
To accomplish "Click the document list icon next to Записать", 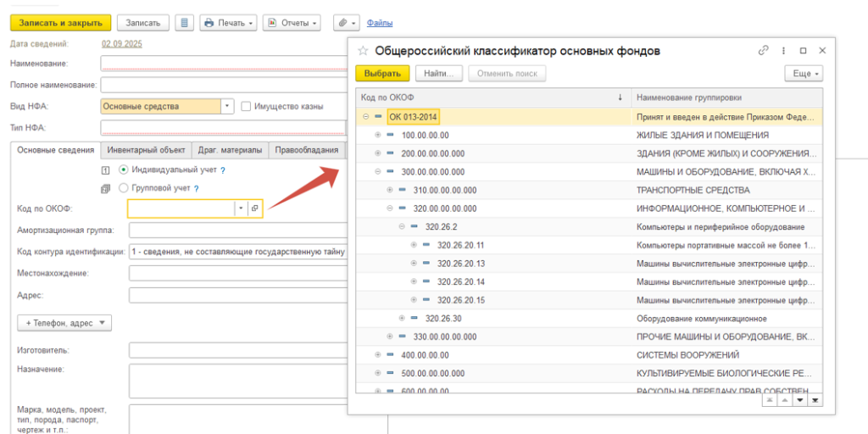I will (185, 23).
